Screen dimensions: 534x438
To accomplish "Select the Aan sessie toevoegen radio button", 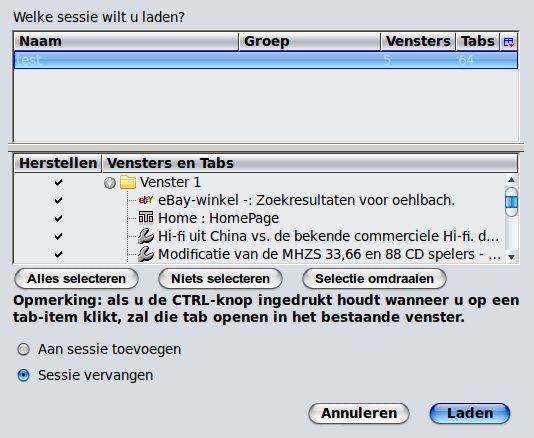I will (23, 349).
